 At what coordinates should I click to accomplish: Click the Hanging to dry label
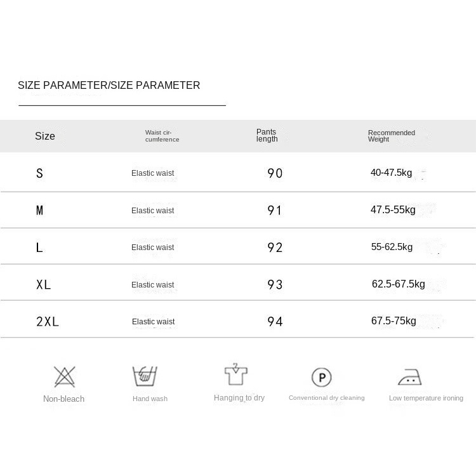click(x=239, y=398)
